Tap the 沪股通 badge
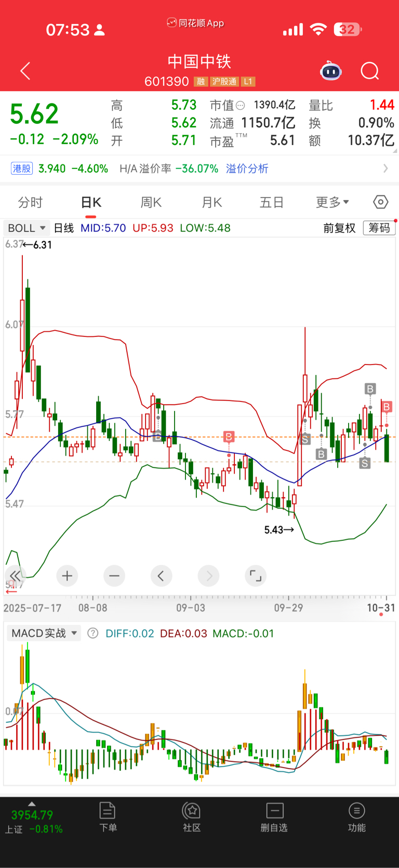The height and width of the screenshot is (868, 399). [x=224, y=82]
